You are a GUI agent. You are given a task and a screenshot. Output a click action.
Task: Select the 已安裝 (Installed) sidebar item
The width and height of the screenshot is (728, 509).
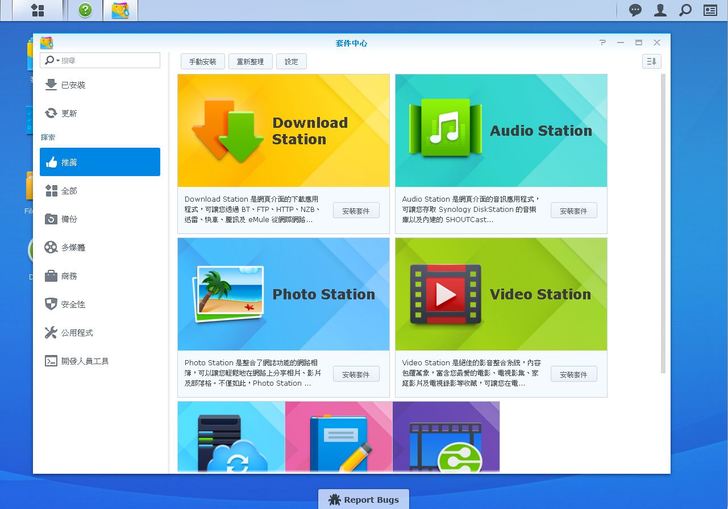point(73,85)
